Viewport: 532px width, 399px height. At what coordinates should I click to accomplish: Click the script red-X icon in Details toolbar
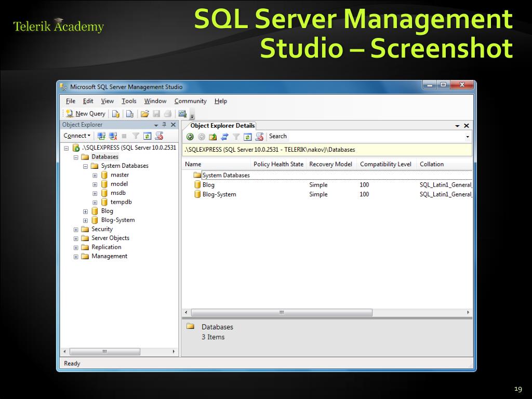click(x=260, y=137)
